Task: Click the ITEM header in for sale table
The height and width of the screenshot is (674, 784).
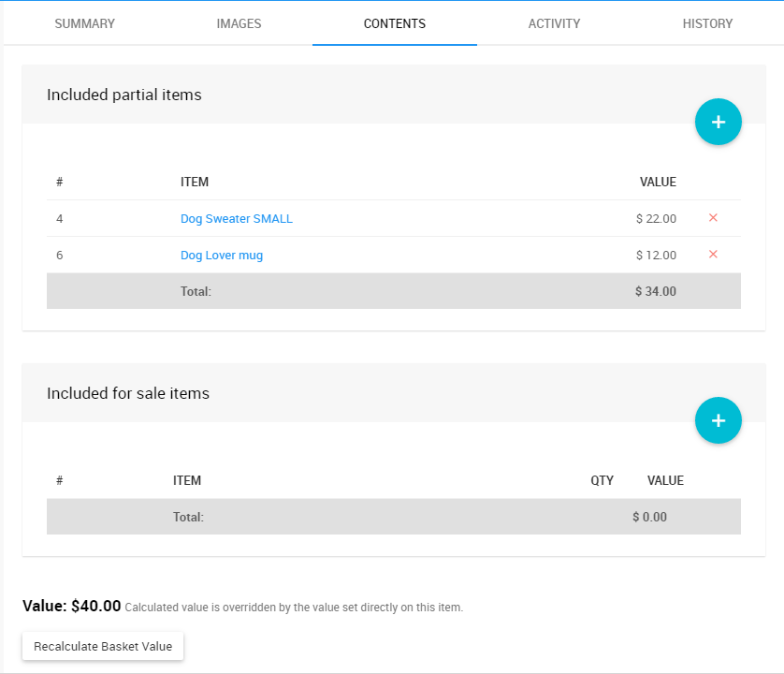Action: point(187,480)
